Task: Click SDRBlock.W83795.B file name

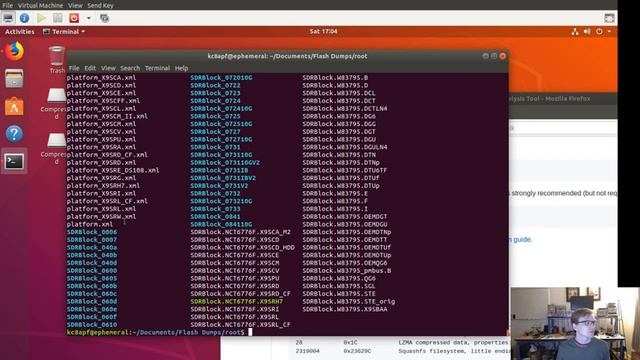Action: coord(335,78)
